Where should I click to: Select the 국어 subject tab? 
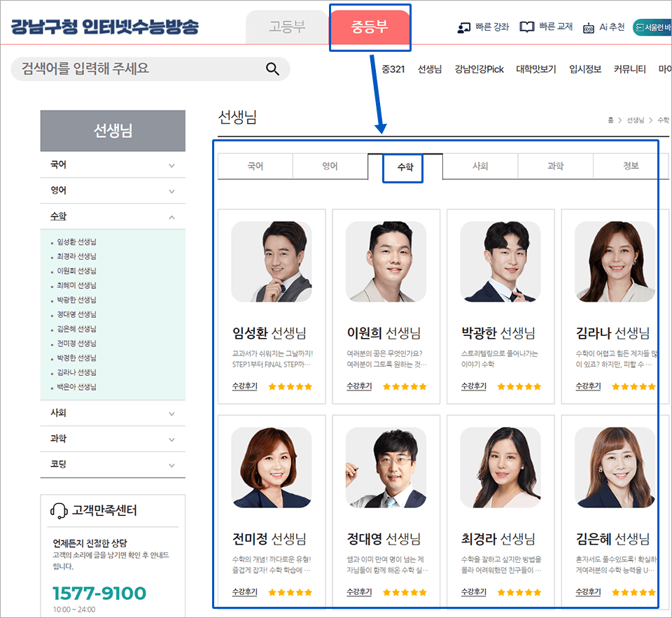255,166
